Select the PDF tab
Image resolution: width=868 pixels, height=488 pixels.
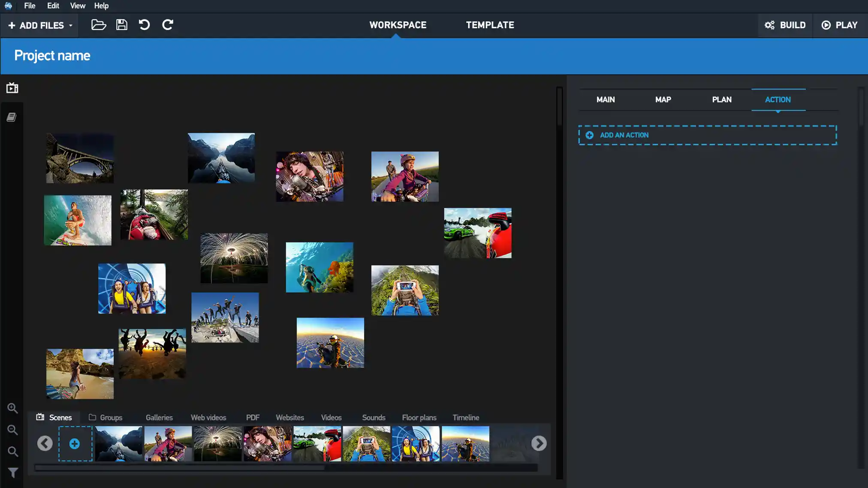(253, 417)
